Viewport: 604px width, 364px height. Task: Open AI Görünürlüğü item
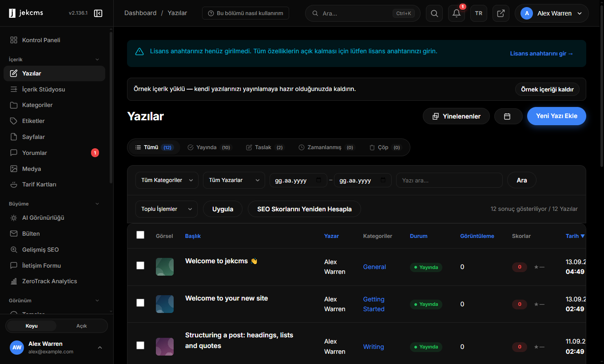coord(54,218)
